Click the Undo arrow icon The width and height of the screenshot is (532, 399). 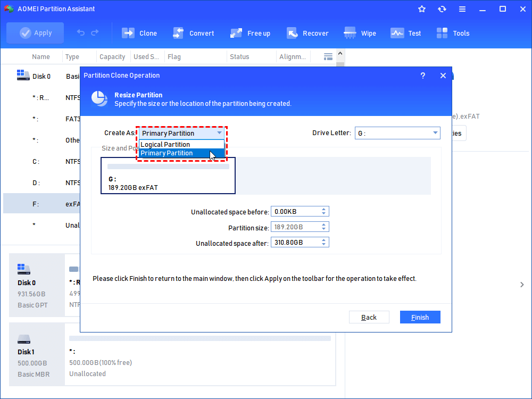pos(81,32)
